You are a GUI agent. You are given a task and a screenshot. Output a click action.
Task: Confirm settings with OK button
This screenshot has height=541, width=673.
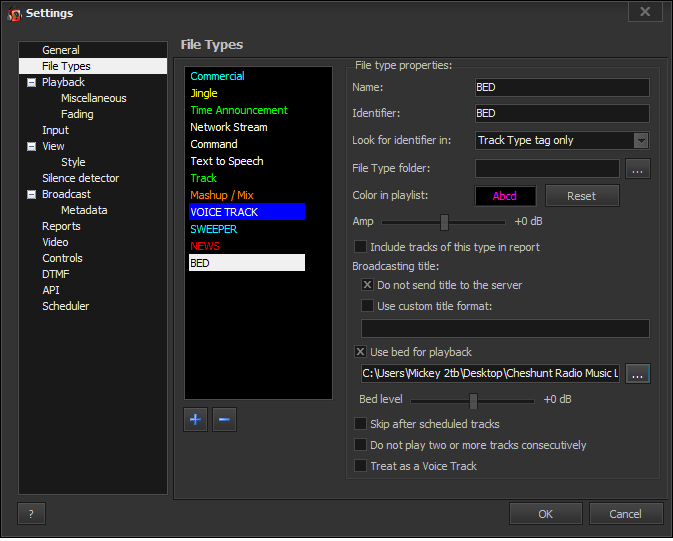545,516
